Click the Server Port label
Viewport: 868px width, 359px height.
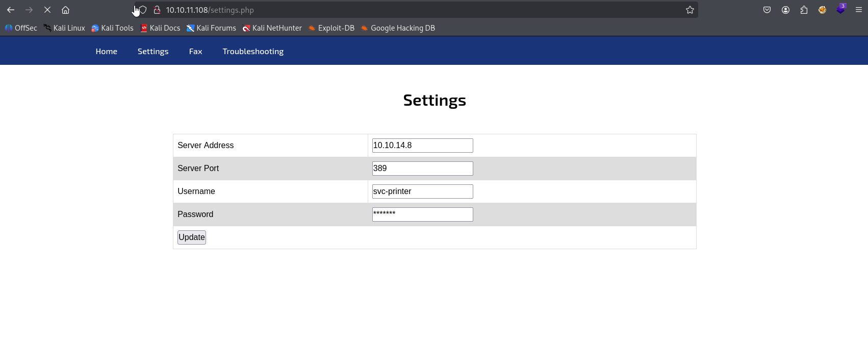tap(198, 169)
